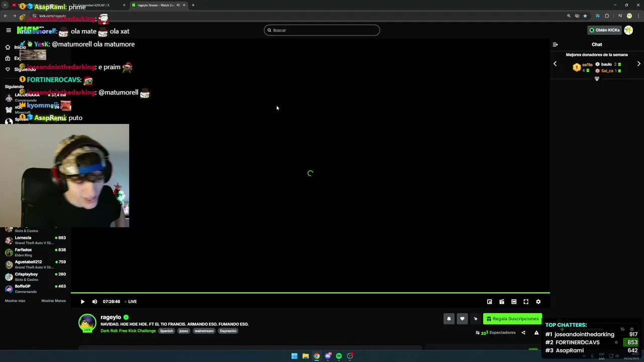
Task: Click the stream progress bar
Action: pyautogui.click(x=310, y=293)
